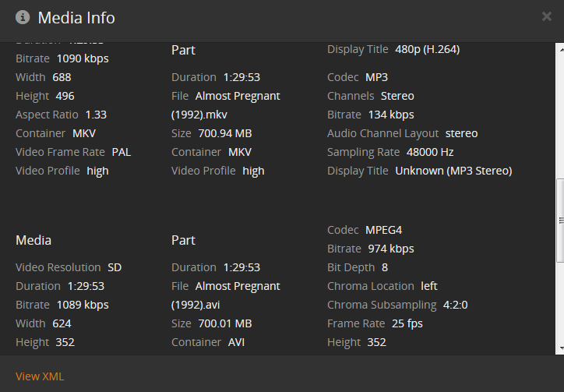Click the 700.94 MB size value
Screen dimensions: 564x392
click(x=224, y=133)
